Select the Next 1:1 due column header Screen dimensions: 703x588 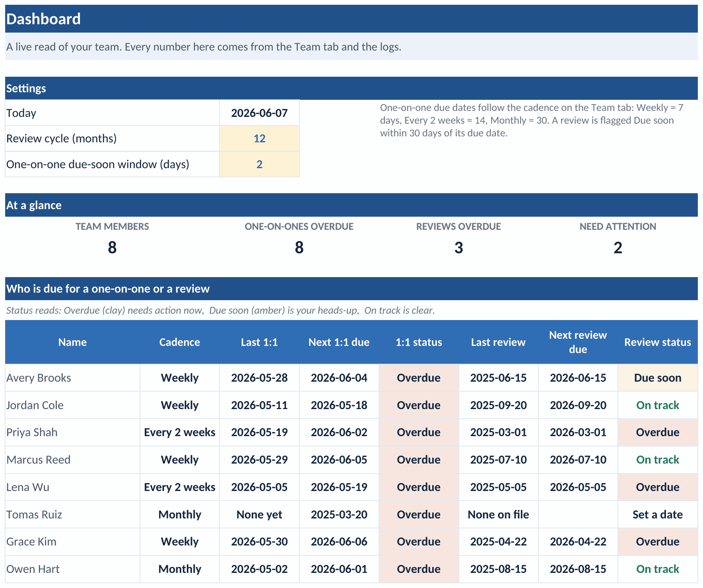click(339, 342)
